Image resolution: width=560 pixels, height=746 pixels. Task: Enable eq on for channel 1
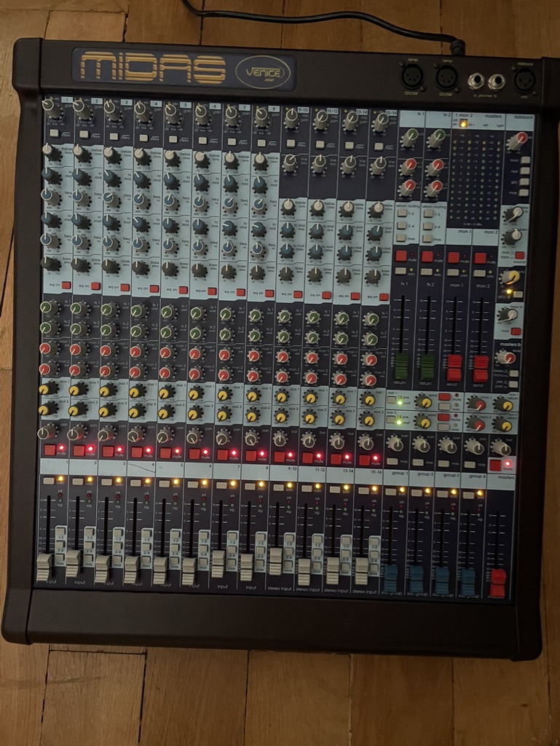[x=66, y=286]
